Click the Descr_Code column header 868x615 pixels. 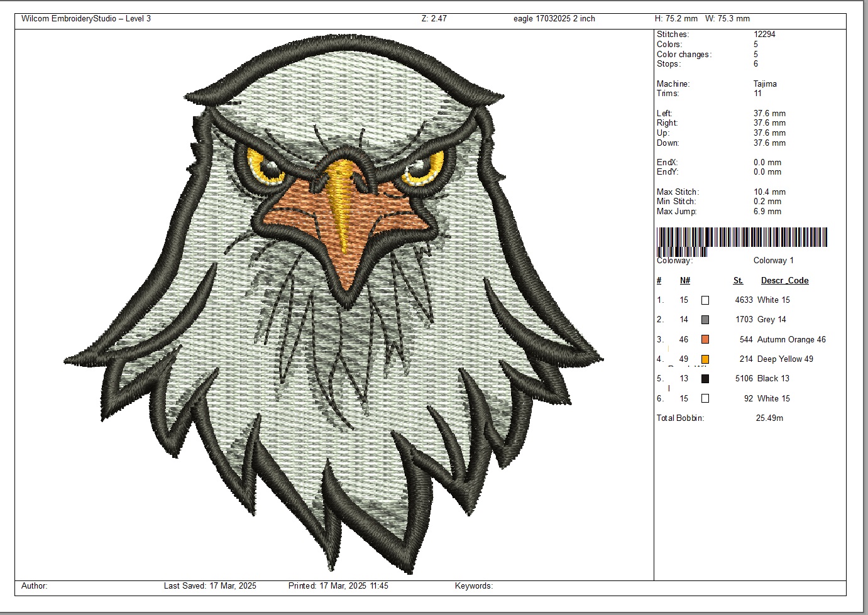784,281
